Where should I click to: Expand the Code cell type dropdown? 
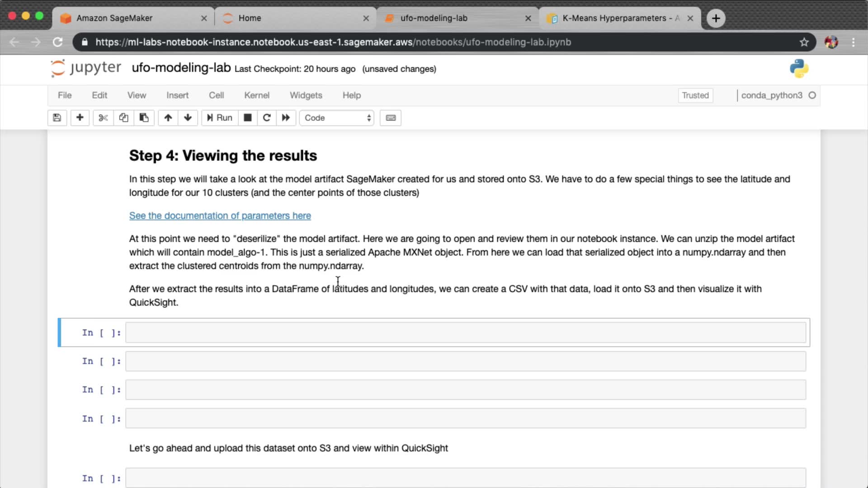coord(337,118)
